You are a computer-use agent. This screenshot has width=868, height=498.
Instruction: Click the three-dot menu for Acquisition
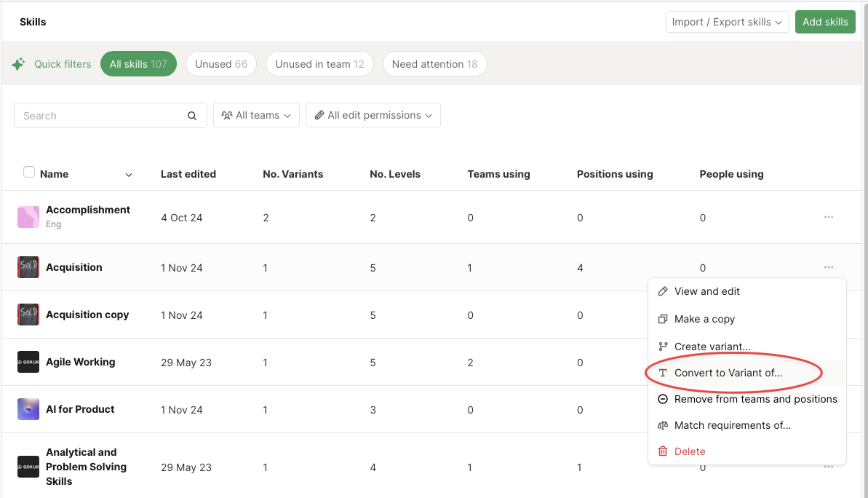[x=828, y=267]
